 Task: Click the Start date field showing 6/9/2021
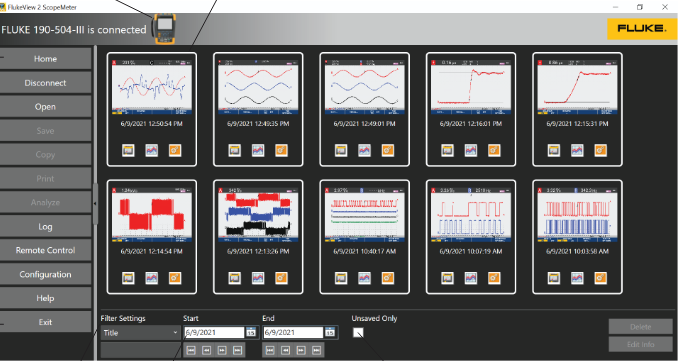tap(214, 332)
